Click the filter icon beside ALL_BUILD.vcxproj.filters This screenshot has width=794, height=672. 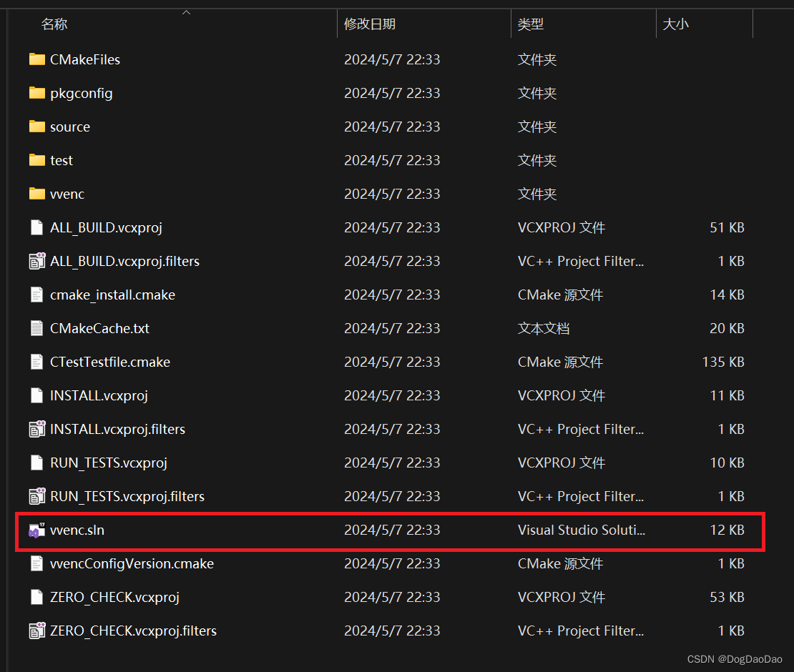[x=36, y=261]
